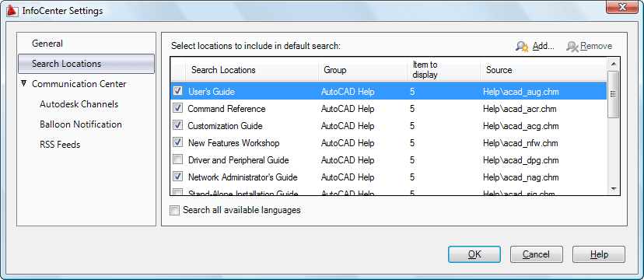Click the AutoCAD logo in title bar
The width and height of the screenshot is (644, 280).
tap(12, 11)
